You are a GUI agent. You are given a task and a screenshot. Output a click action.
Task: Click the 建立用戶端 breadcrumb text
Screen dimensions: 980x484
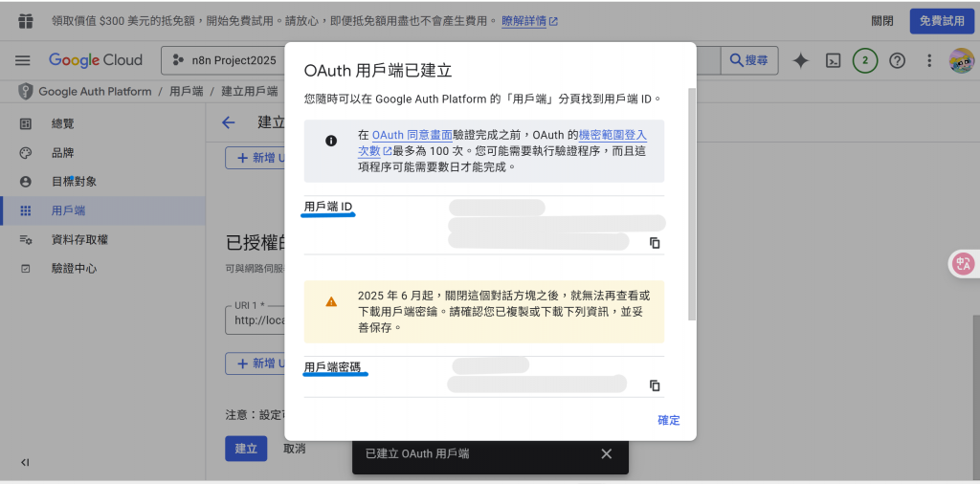click(250, 91)
